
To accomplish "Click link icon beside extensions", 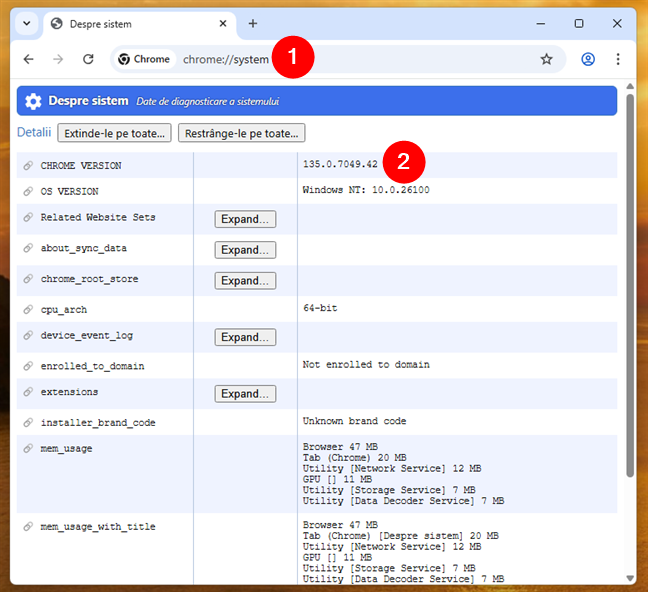I will coord(28,392).
